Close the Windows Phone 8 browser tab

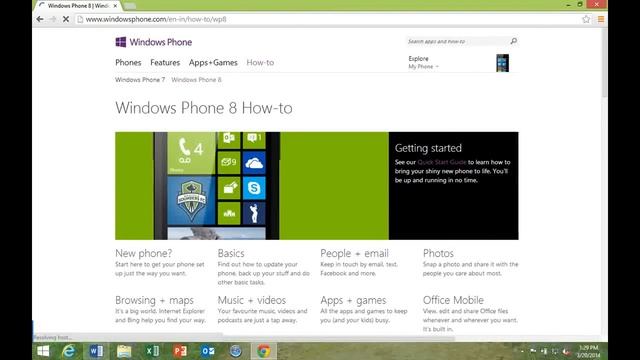click(x=115, y=6)
